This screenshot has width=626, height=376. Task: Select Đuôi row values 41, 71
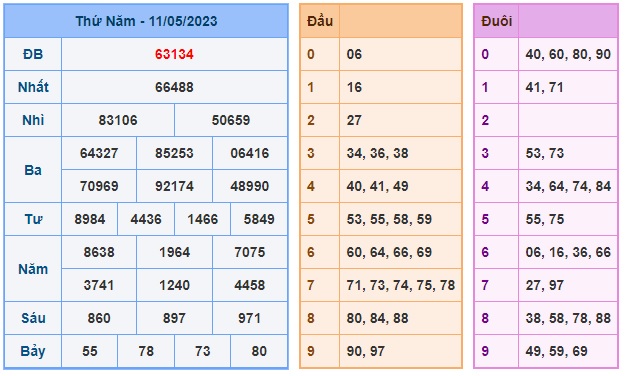point(545,87)
